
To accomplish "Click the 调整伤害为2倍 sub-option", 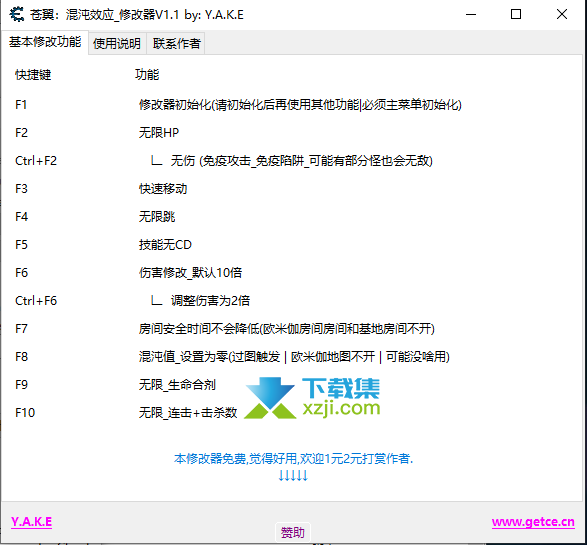I will tap(210, 301).
